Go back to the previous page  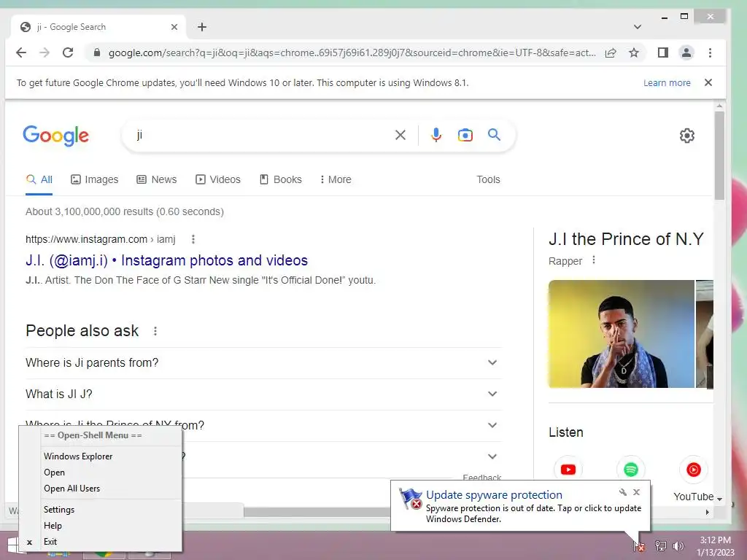point(21,52)
